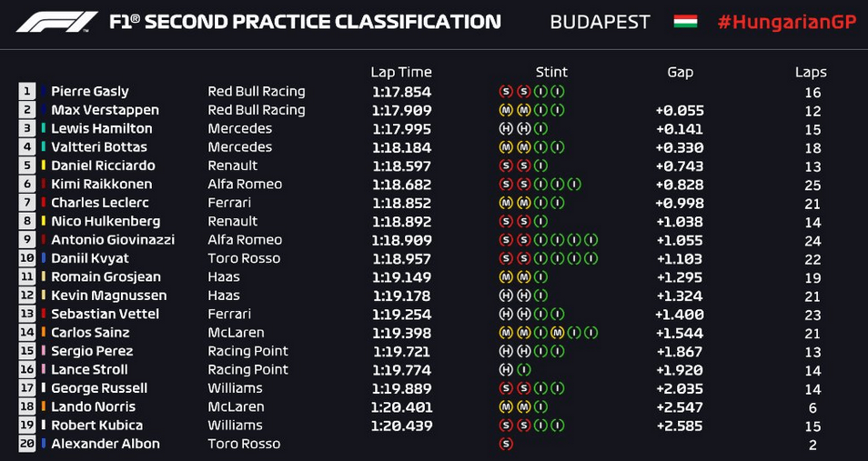Screen dimensions: 868x461
Task: Click the Lap Time column header
Action: pyautogui.click(x=400, y=73)
